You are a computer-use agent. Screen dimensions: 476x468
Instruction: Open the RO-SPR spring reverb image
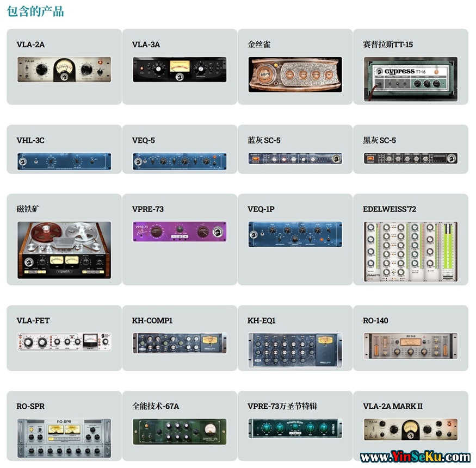[64, 438]
